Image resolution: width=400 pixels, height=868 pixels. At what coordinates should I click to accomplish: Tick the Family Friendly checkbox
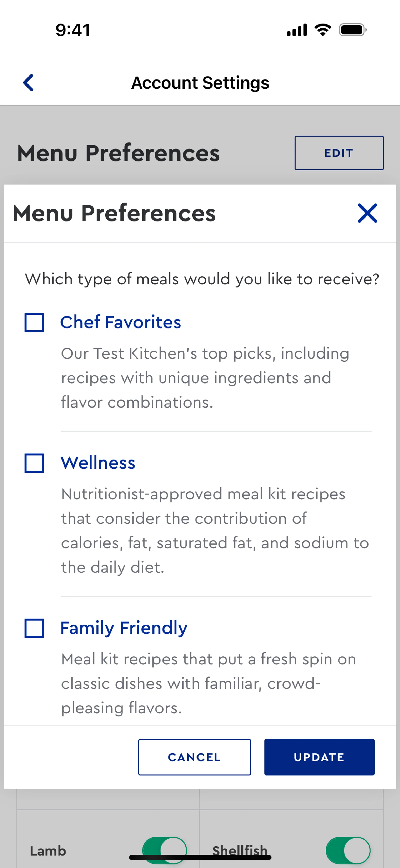point(34,628)
